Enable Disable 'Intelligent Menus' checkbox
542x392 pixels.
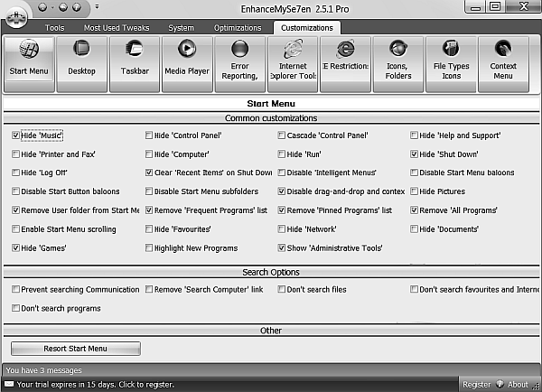281,173
